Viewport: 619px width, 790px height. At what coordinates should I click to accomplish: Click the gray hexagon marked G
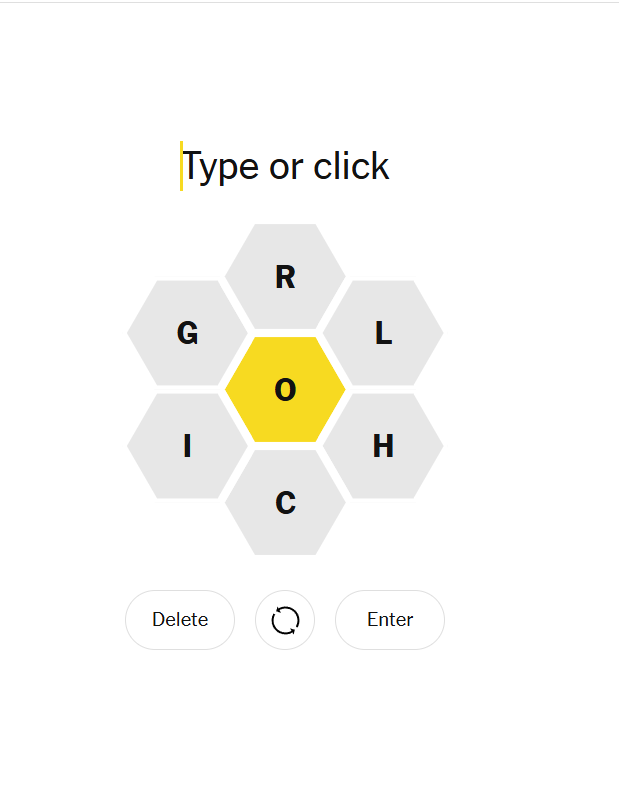187,333
